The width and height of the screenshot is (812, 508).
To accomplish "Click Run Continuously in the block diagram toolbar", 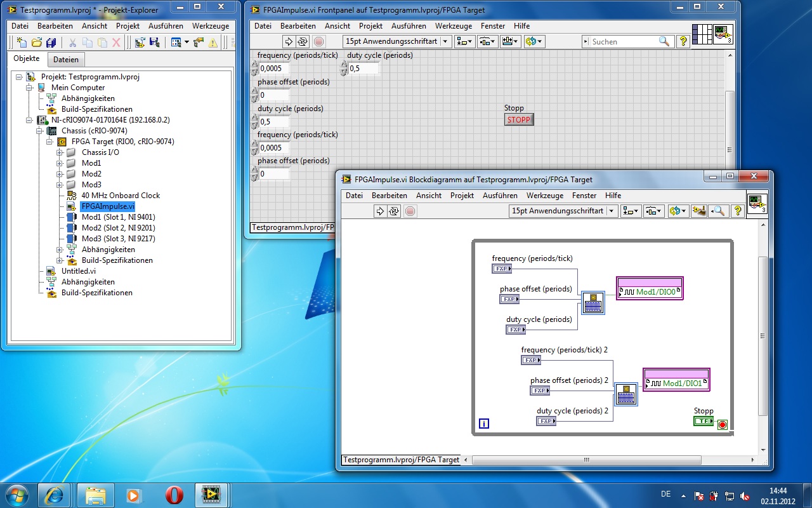I will 394,211.
